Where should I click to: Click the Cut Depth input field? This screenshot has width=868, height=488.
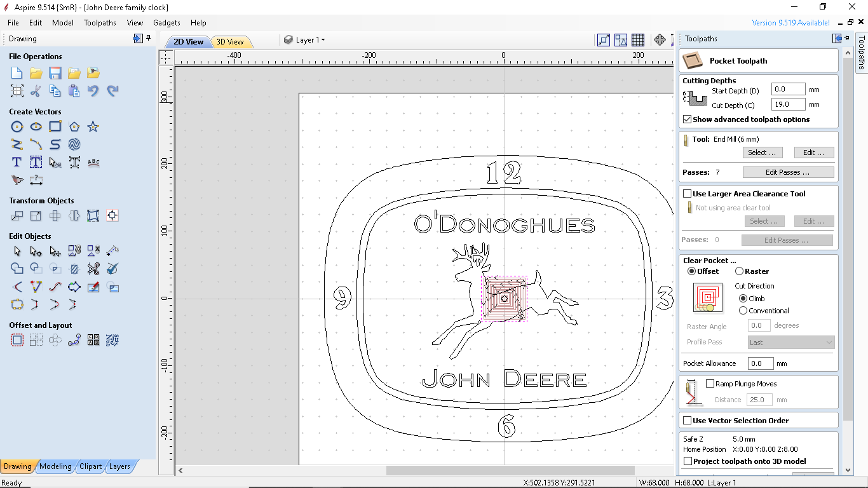[x=787, y=104]
